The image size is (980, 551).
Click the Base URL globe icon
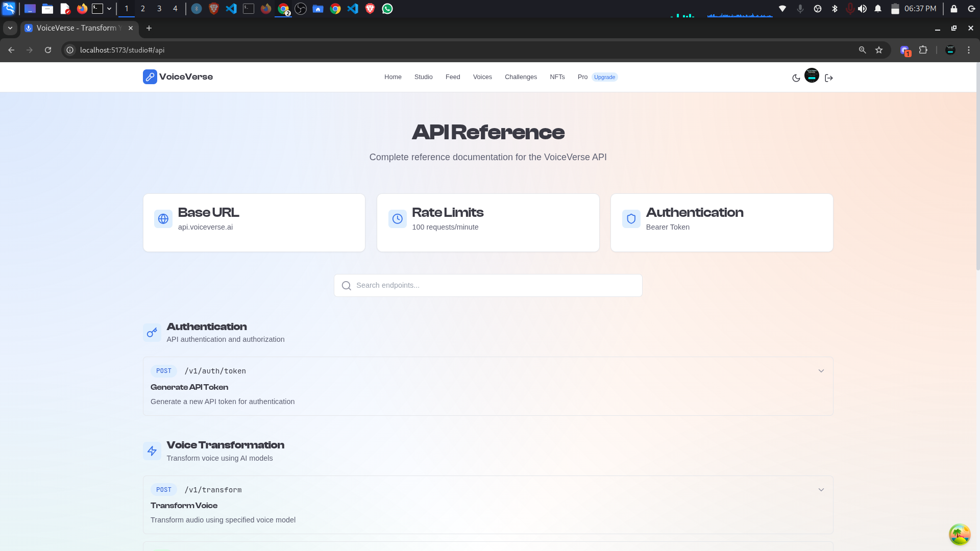[x=163, y=219]
